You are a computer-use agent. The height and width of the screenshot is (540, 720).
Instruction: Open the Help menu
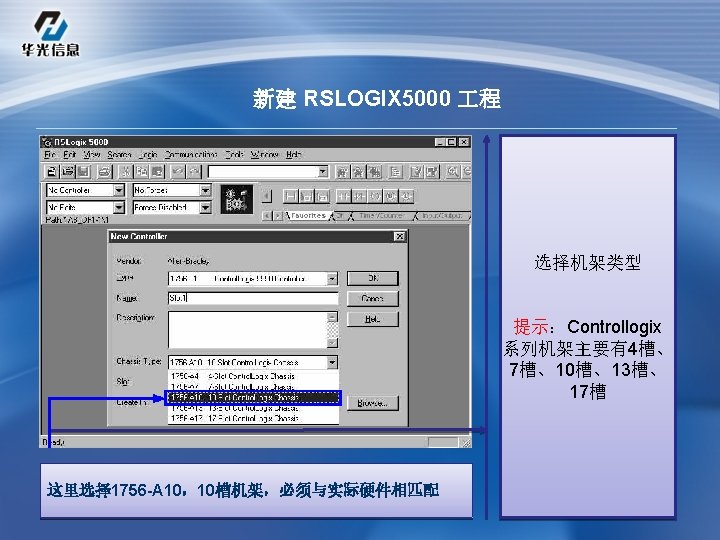click(293, 154)
